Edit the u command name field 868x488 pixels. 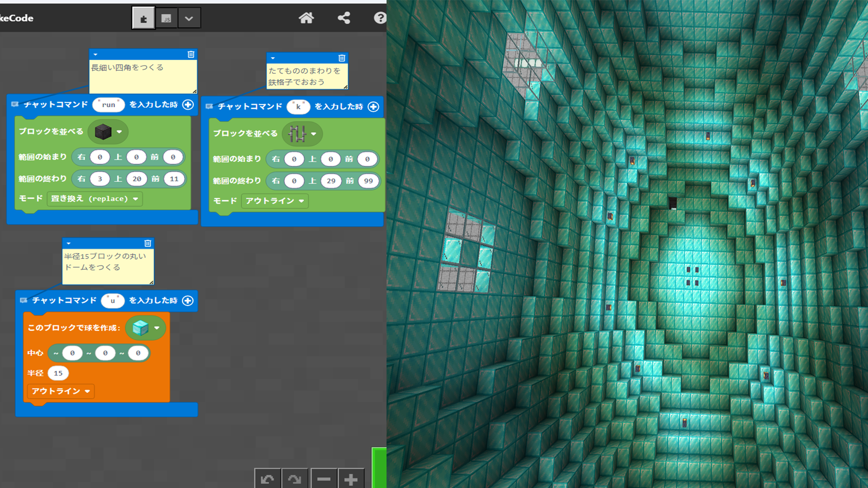113,300
